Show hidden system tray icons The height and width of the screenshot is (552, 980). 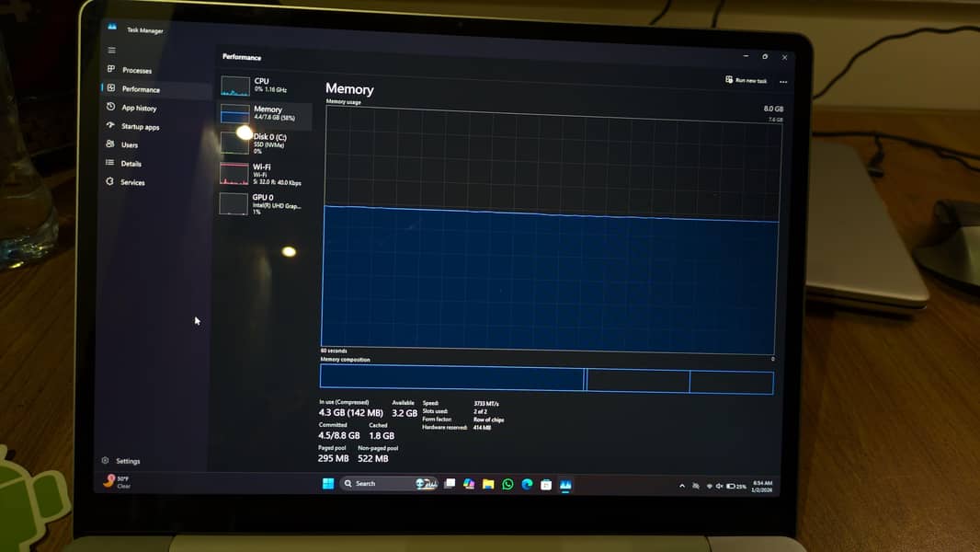(x=681, y=486)
